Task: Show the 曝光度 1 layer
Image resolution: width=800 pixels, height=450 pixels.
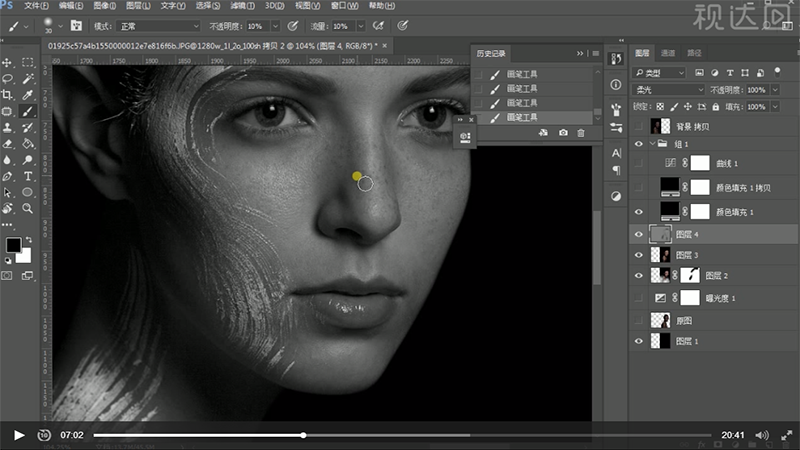Action: (x=638, y=298)
